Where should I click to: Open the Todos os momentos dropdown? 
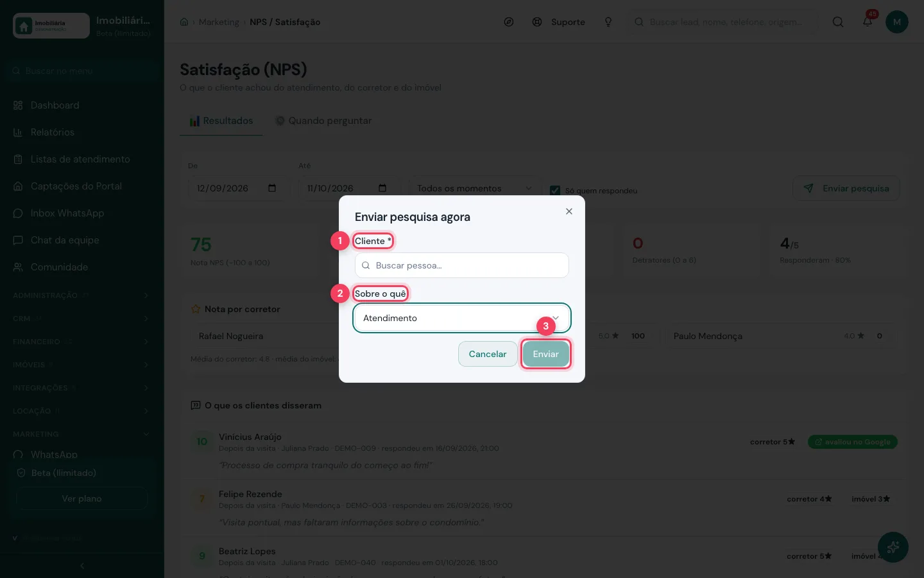[x=474, y=188]
